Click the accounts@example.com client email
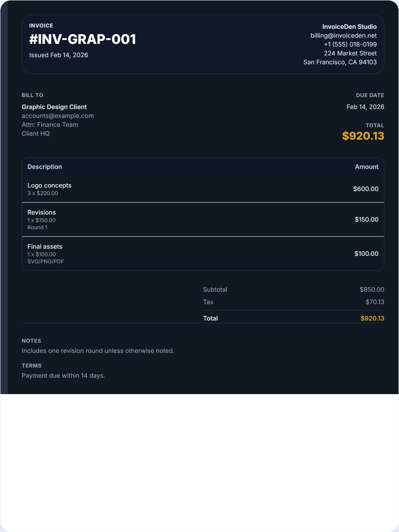Image resolution: width=399 pixels, height=532 pixels. pyautogui.click(x=57, y=116)
